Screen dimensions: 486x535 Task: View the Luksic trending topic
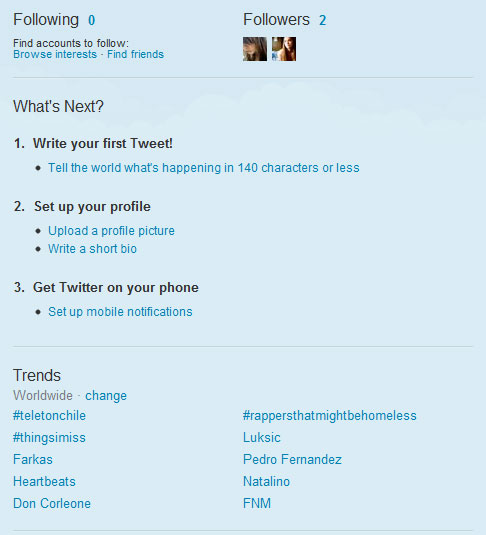click(x=262, y=437)
